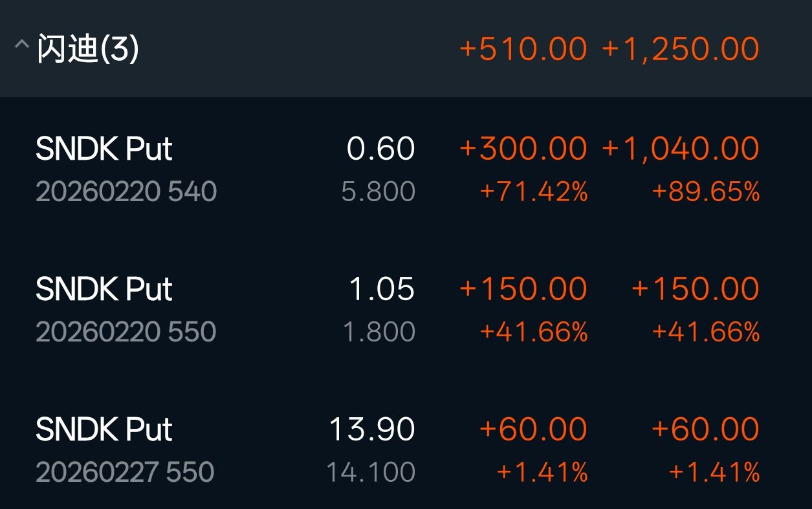Viewport: 812px width, 509px height.
Task: Click the 5.800 cost value
Action: coord(378,192)
